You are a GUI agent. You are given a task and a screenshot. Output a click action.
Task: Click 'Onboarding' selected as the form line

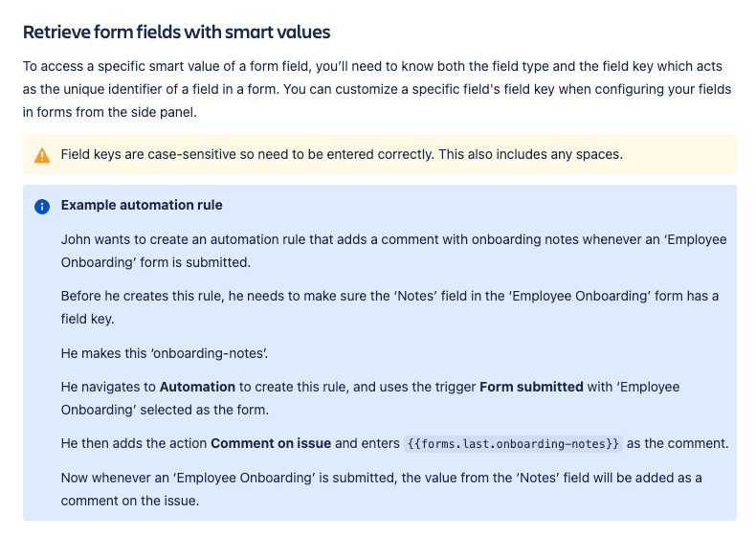(x=165, y=410)
